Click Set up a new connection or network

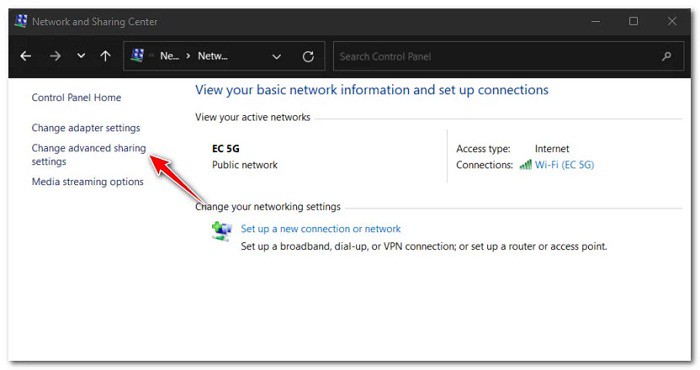point(321,229)
